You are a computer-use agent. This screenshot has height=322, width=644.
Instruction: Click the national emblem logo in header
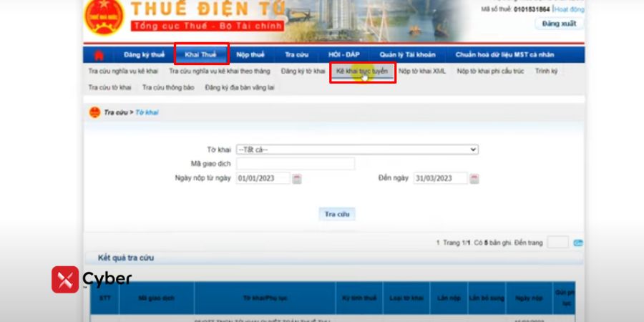pyautogui.click(x=104, y=16)
